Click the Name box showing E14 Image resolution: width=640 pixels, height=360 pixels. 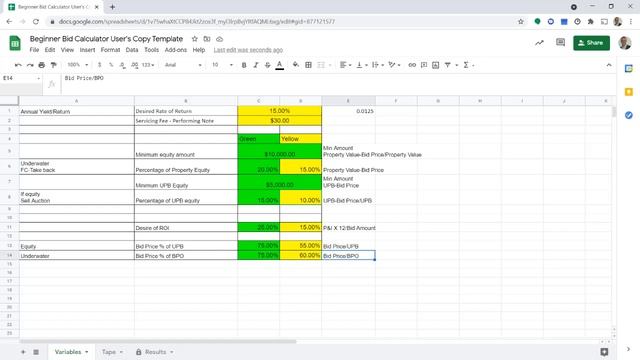point(20,78)
